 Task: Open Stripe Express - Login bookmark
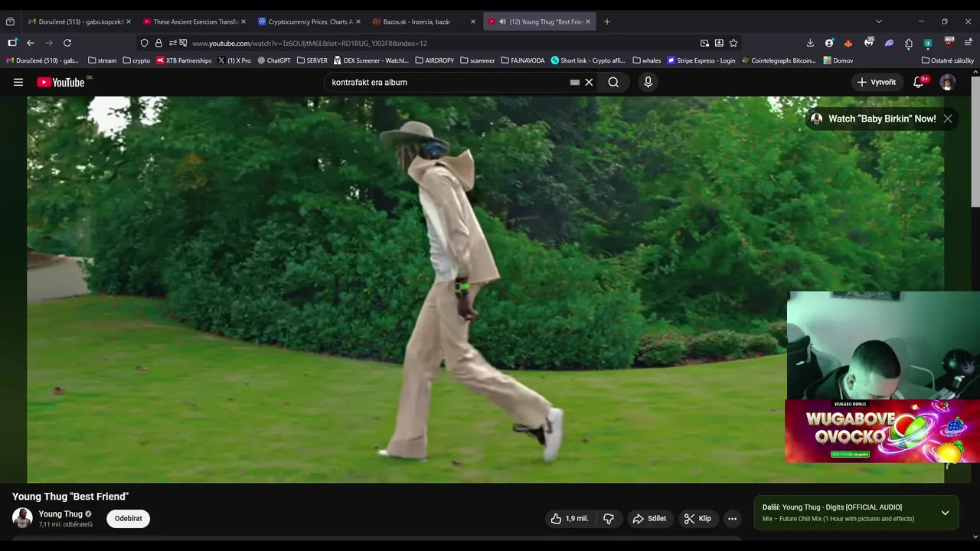701,60
